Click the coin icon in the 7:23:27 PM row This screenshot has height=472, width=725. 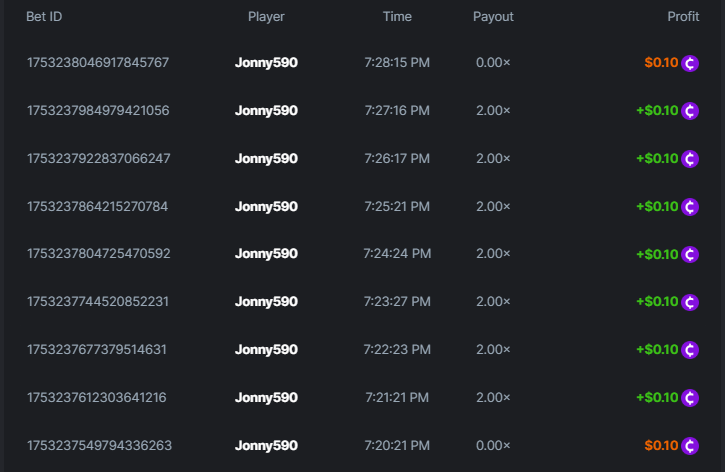tap(690, 302)
